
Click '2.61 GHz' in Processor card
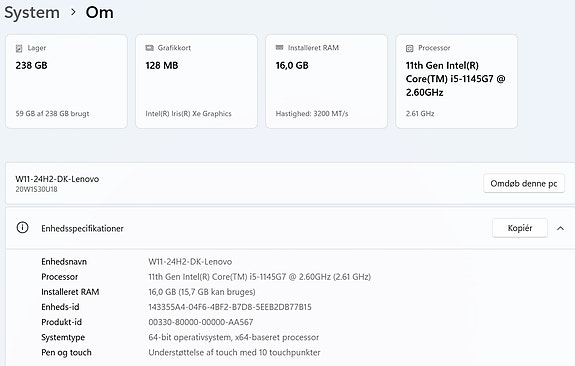click(x=420, y=114)
